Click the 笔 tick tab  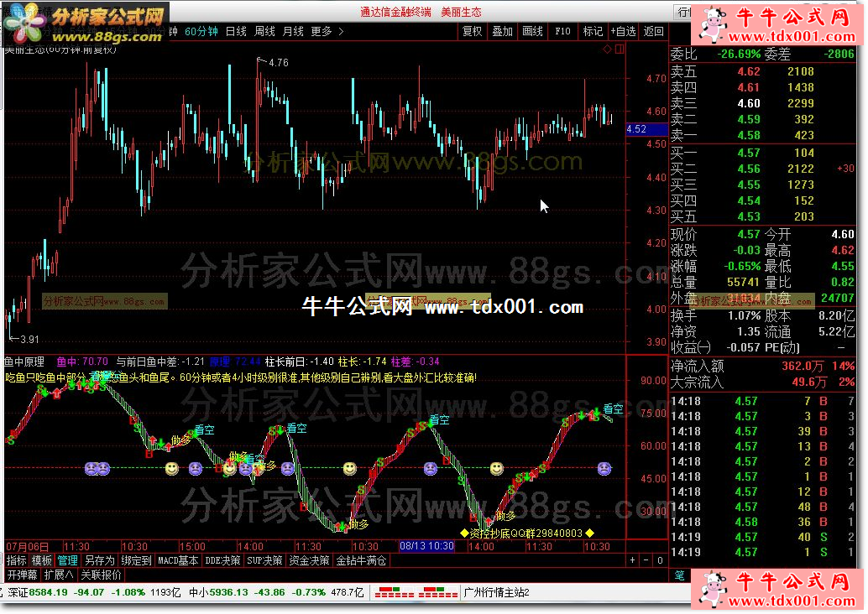point(679,575)
